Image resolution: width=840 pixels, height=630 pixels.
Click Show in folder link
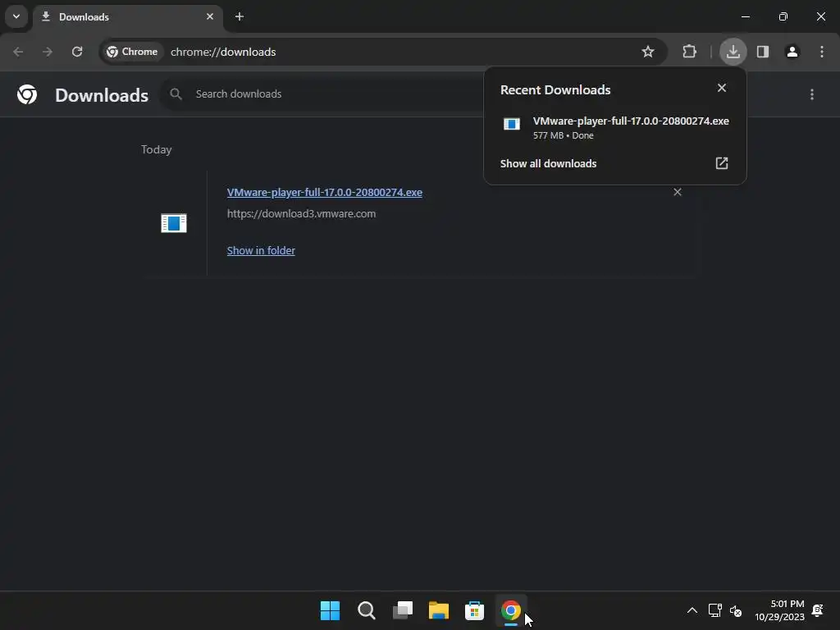(261, 250)
